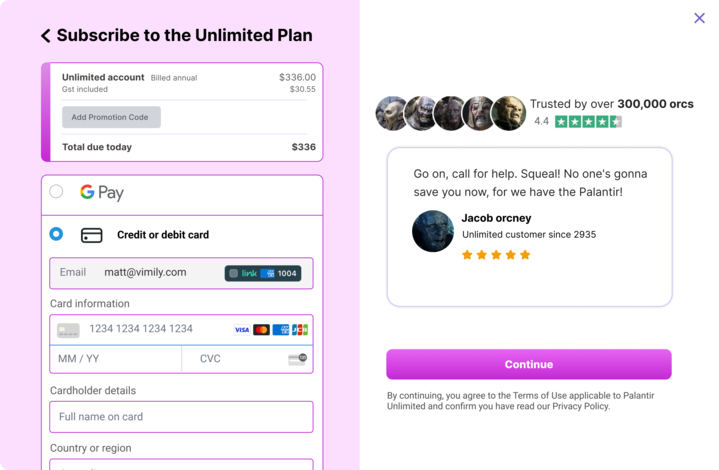Image resolution: width=719 pixels, height=470 pixels.
Task: Click the Visa logo in card field
Action: point(242,329)
